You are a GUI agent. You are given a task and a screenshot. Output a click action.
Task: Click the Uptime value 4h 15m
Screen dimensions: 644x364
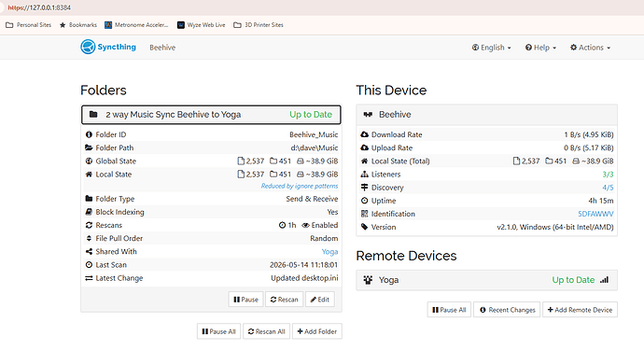(x=601, y=201)
